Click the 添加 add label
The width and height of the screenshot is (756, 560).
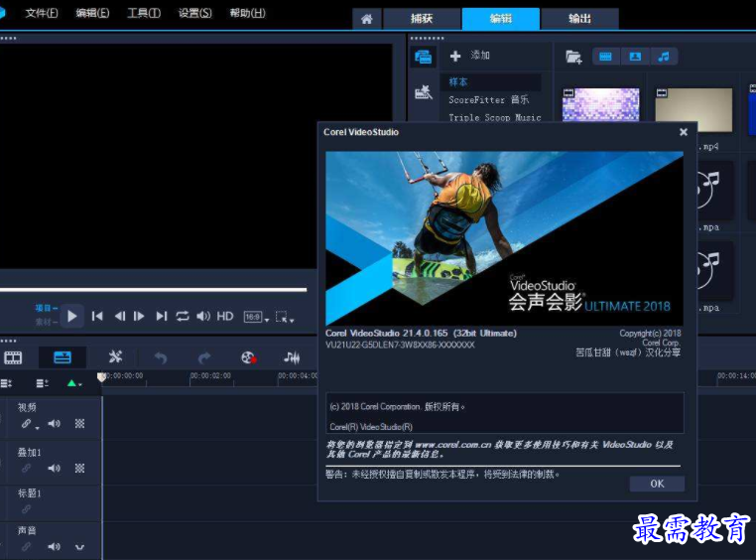pyautogui.click(x=480, y=56)
